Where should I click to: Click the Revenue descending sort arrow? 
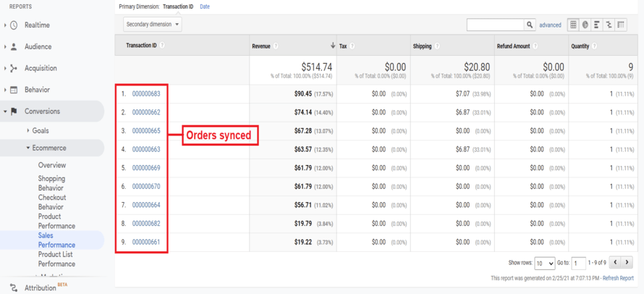pyautogui.click(x=333, y=46)
